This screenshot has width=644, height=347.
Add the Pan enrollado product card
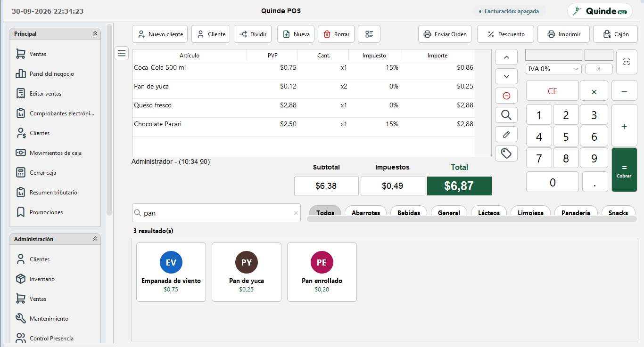pyautogui.click(x=322, y=272)
